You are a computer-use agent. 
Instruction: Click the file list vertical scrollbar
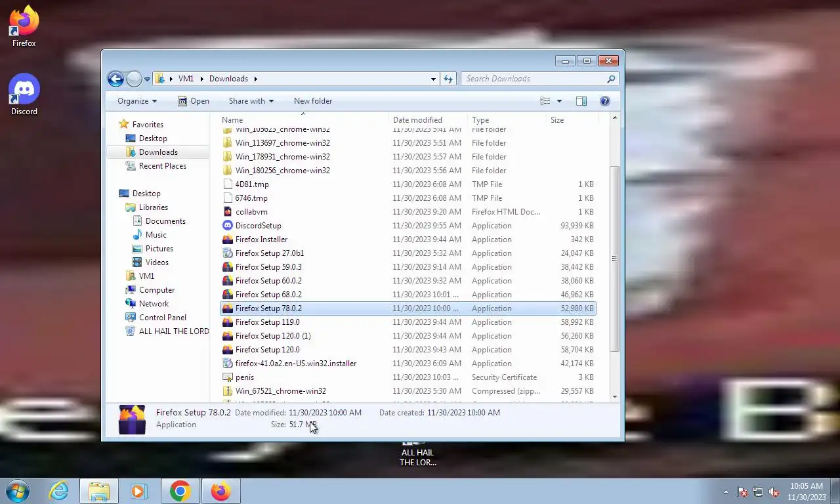pyautogui.click(x=614, y=257)
